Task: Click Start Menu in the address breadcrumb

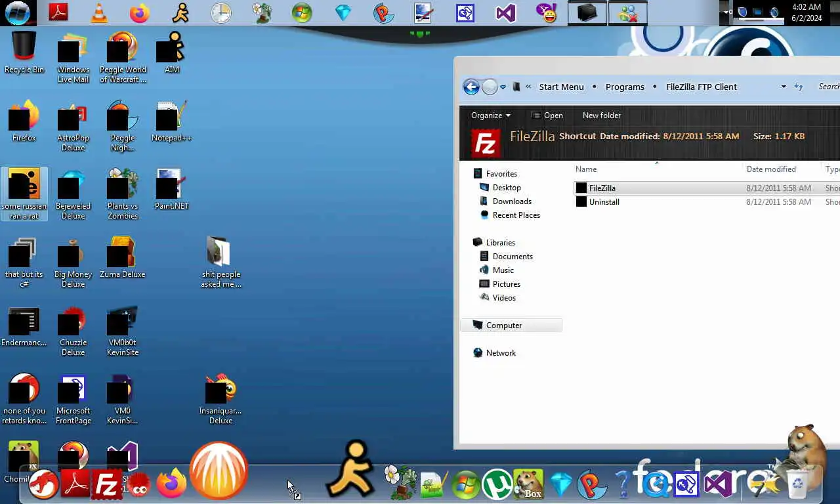Action: (x=561, y=87)
